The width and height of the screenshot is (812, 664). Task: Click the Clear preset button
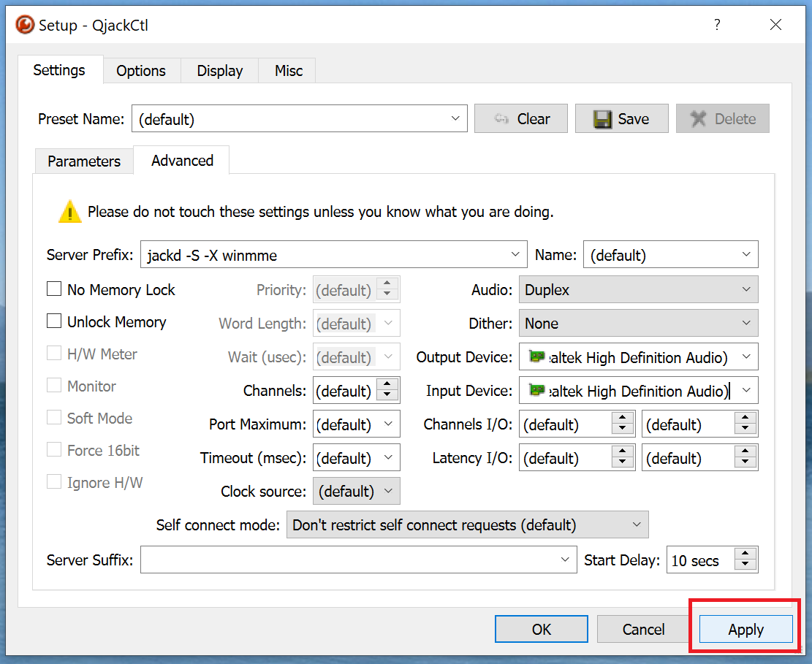coord(521,119)
